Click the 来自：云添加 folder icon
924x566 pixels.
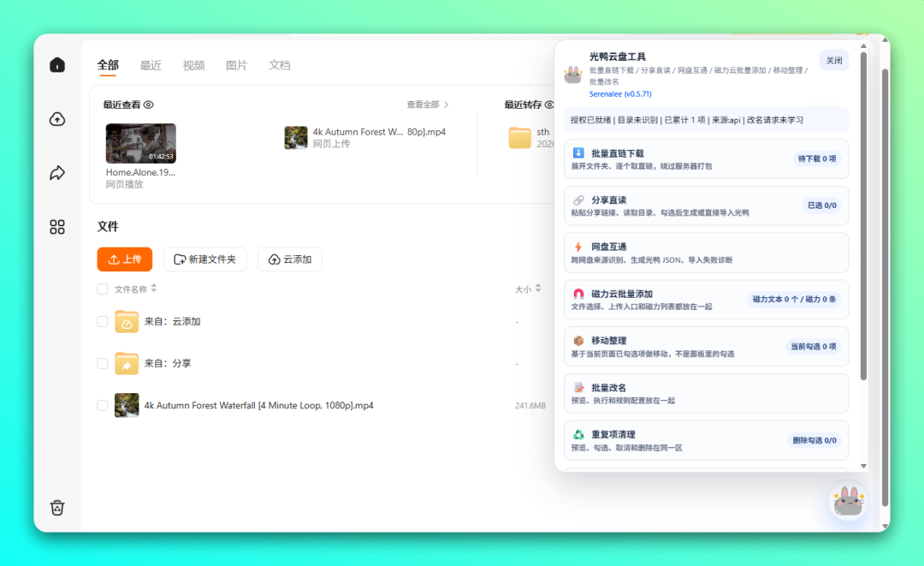pyautogui.click(x=127, y=322)
